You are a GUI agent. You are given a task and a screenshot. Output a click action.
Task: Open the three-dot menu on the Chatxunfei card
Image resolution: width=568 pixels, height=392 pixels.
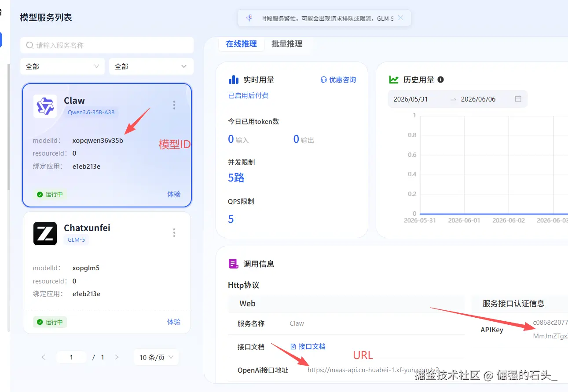tap(174, 232)
